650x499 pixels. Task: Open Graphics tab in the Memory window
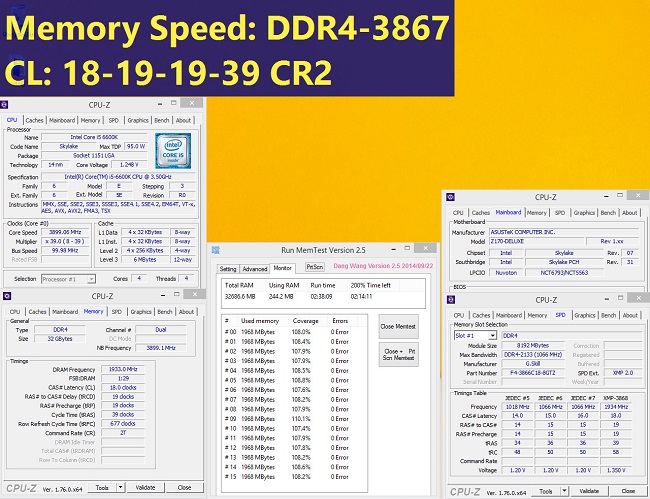pyautogui.click(x=141, y=312)
